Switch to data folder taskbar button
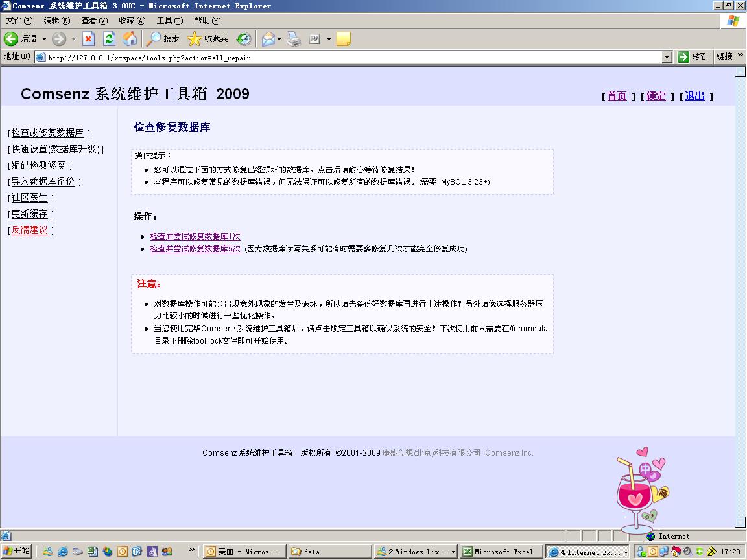 click(329, 552)
